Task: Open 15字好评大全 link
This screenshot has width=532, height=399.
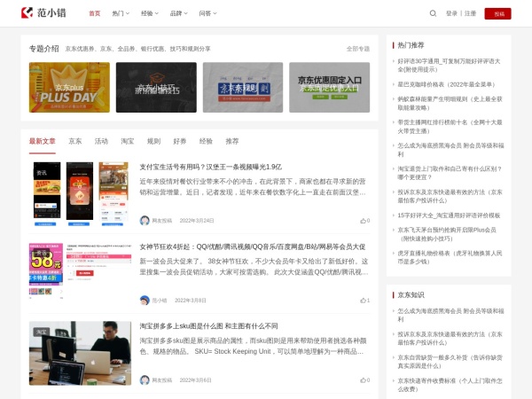Action: 449,215
